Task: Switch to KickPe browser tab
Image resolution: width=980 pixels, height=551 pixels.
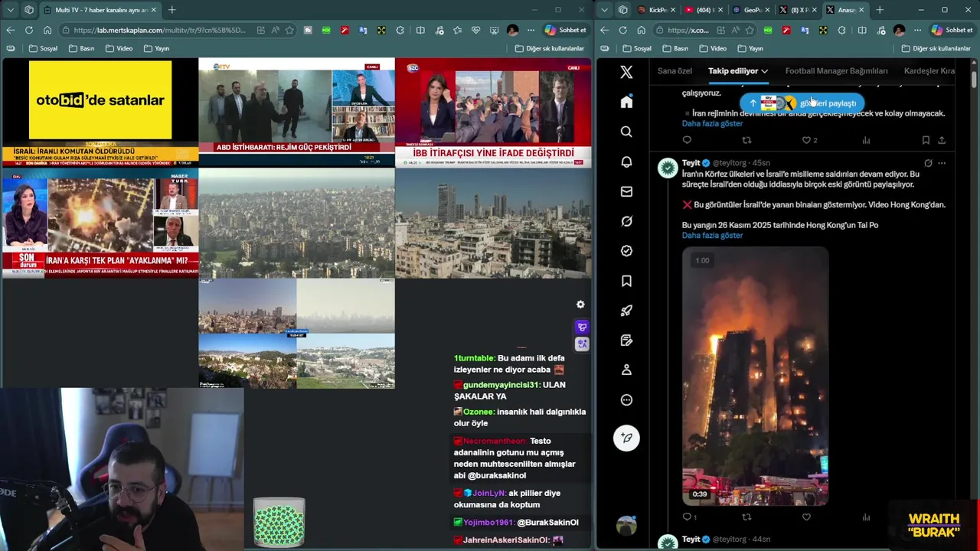Action: pyautogui.click(x=657, y=10)
